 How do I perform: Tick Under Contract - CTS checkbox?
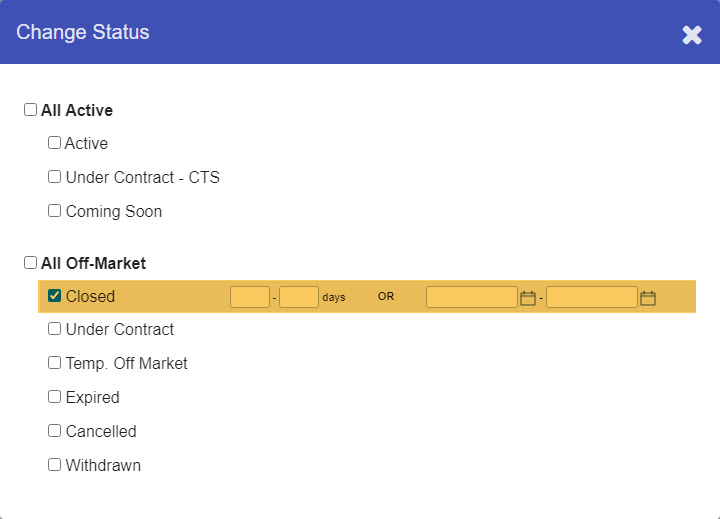coord(54,177)
